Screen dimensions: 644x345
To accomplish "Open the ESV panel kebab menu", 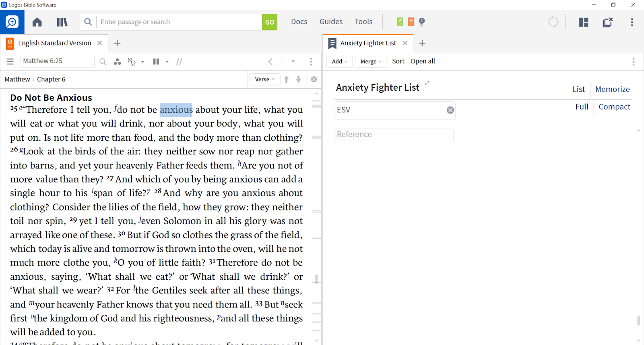I will click(x=311, y=62).
